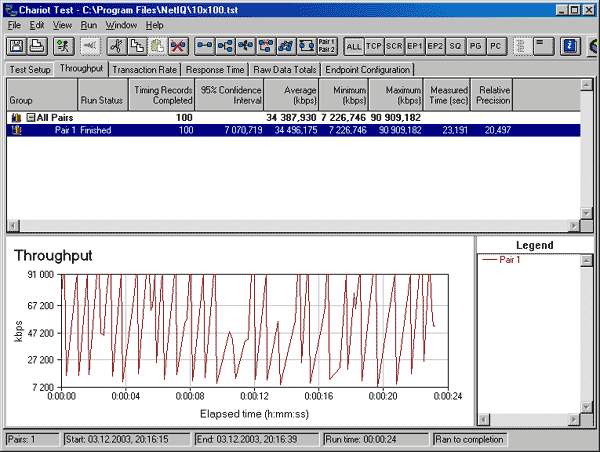Switch to the Transaction Rate tab

tap(145, 70)
